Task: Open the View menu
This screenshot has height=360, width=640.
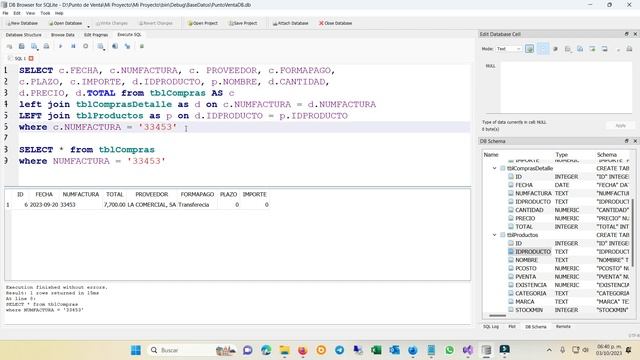Action: 30,13
